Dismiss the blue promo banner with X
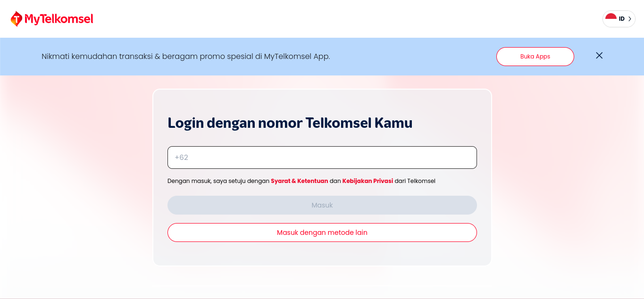Screen dimensions: 644x299 (599, 56)
